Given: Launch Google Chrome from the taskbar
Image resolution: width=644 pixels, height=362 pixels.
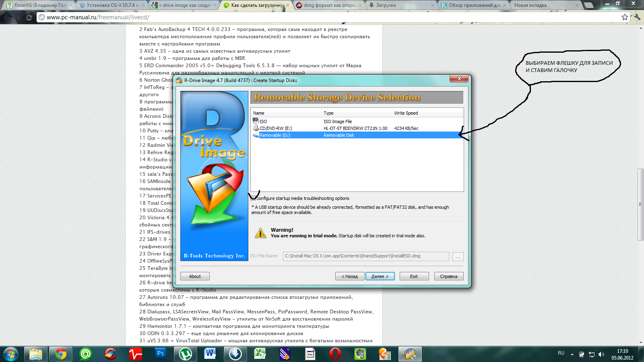Looking at the screenshot, I should [60, 354].
